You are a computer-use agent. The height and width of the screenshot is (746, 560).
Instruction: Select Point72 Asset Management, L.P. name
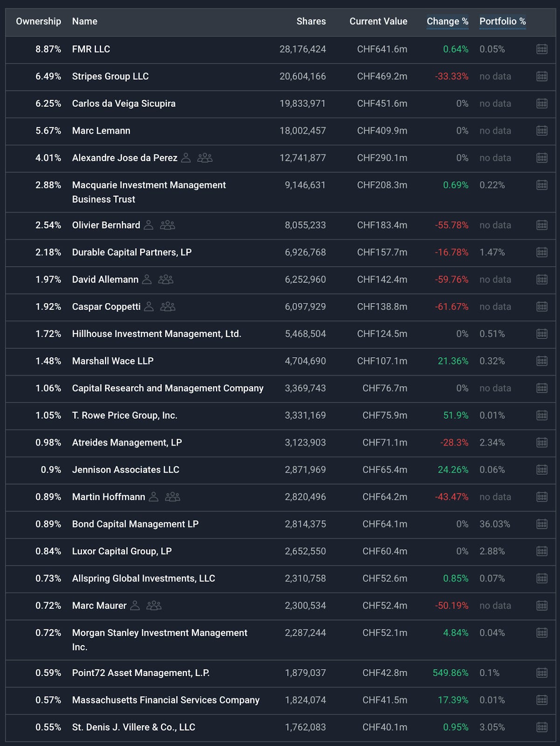(x=141, y=673)
